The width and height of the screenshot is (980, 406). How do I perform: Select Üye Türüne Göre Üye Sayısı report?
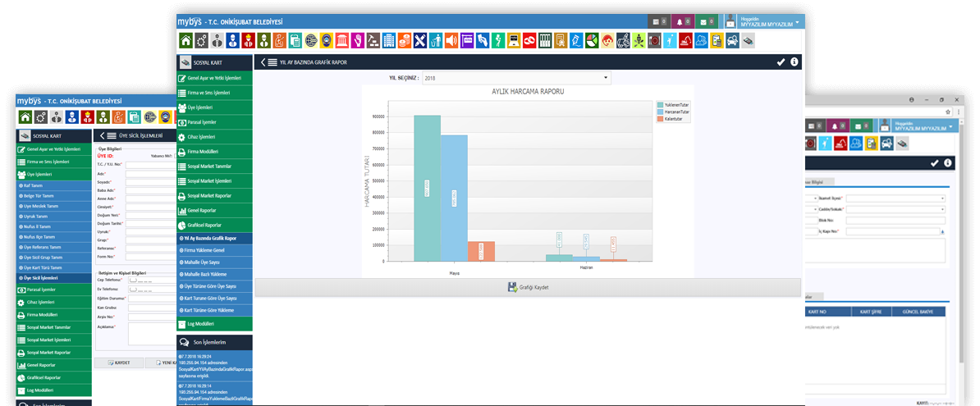[215, 286]
